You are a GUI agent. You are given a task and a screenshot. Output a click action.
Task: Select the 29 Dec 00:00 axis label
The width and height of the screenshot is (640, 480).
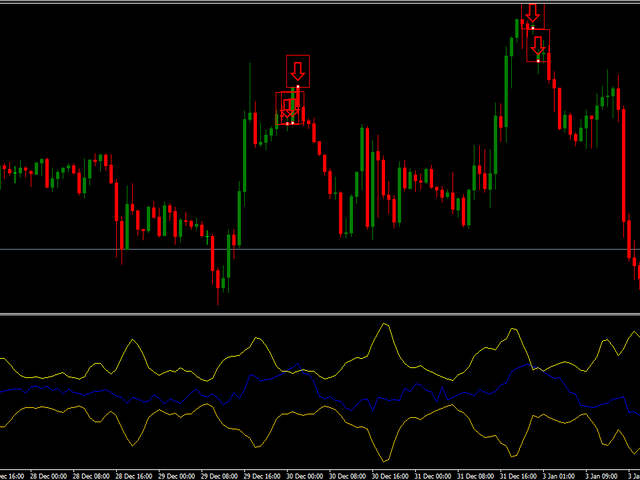pyautogui.click(x=178, y=476)
